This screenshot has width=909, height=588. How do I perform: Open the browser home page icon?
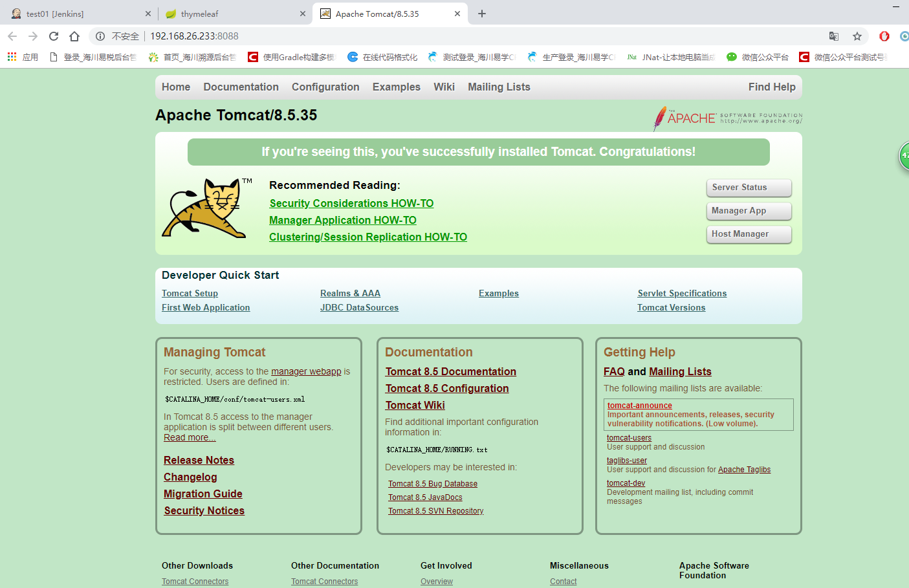74,36
